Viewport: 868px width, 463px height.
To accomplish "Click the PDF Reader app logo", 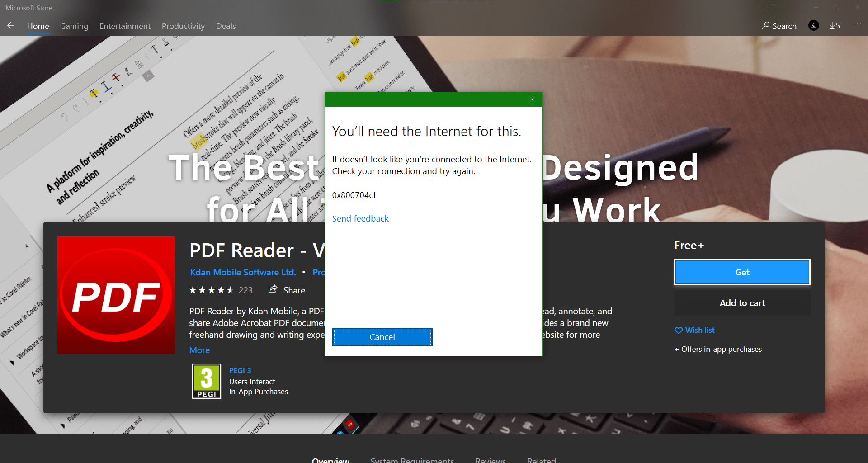I will 116,295.
